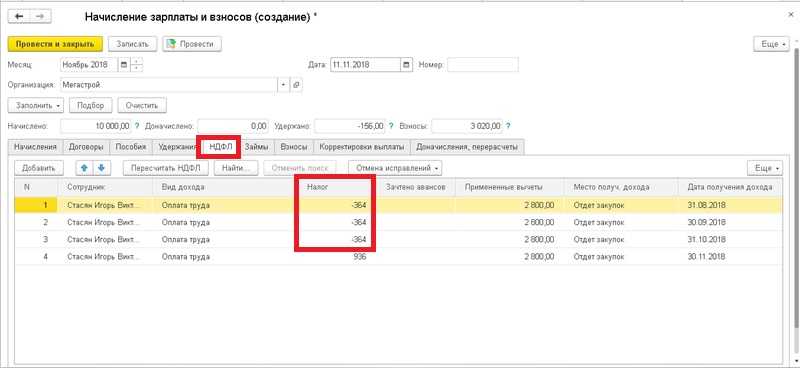Sort by the Вид дохода column header
This screenshot has height=368, width=800.
[x=226, y=187]
